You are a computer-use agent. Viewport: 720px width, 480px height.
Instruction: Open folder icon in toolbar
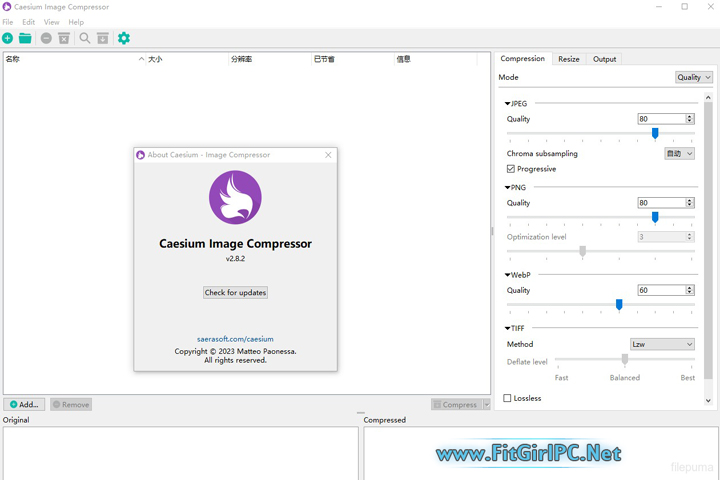point(25,38)
